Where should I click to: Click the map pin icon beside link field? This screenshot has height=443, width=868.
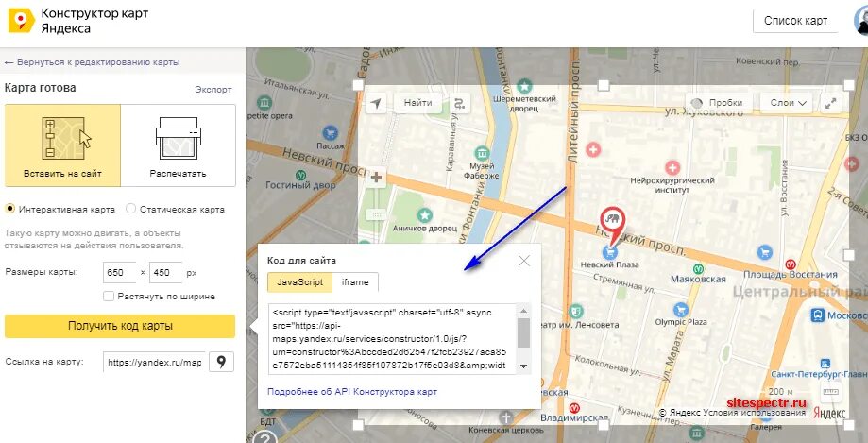tap(221, 362)
